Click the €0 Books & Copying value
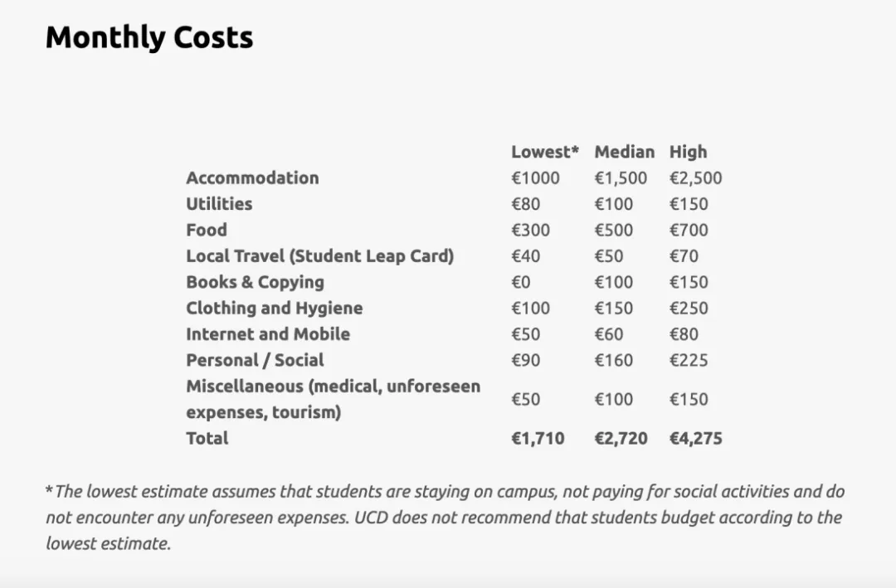 coord(520,282)
